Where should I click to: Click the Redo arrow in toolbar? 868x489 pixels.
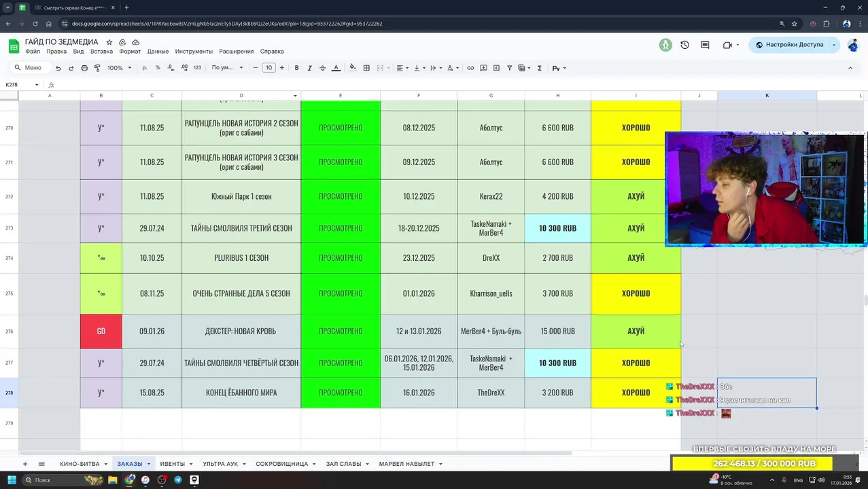click(71, 68)
